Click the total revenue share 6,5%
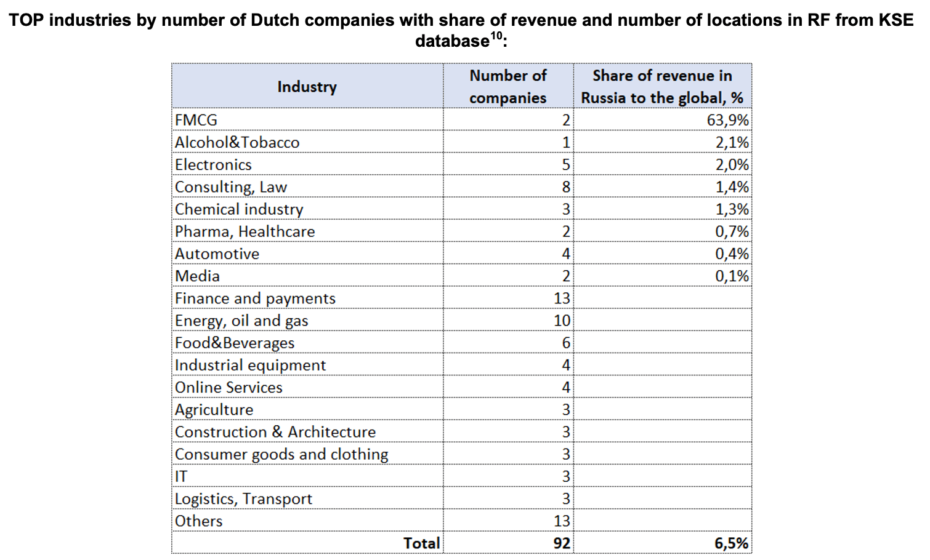Viewport: 930px width, 560px height. pyautogui.click(x=732, y=543)
